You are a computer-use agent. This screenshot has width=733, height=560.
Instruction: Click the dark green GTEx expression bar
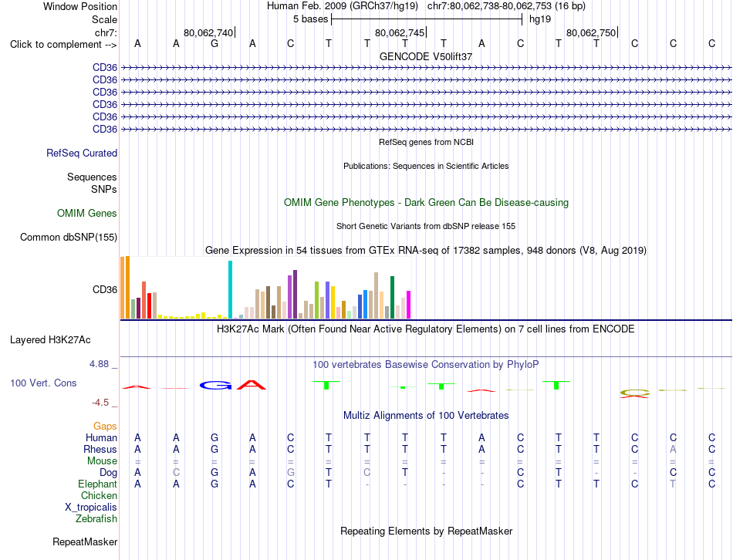pos(392,297)
